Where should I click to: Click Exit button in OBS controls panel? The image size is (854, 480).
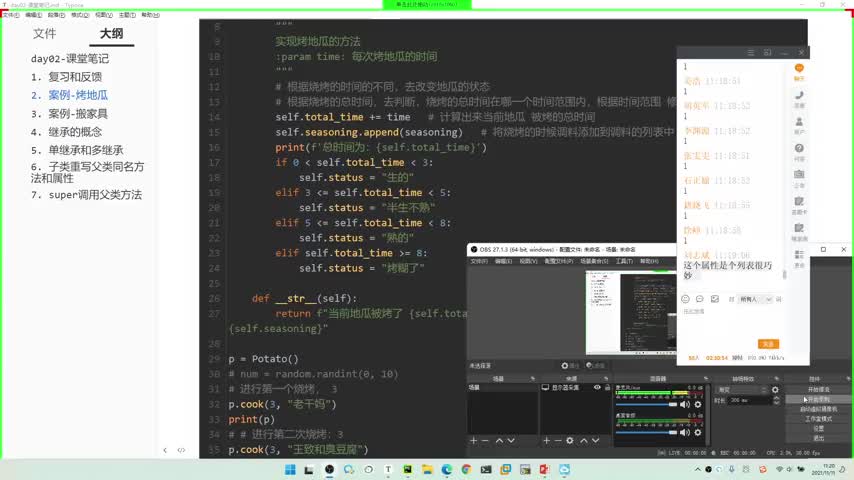coord(818,438)
